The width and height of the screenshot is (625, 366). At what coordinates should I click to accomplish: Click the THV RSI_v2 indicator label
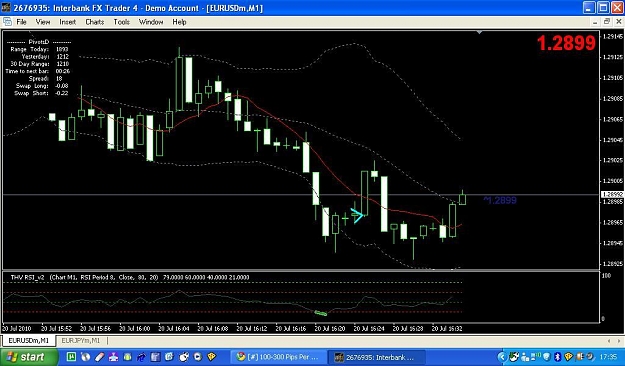(27, 277)
